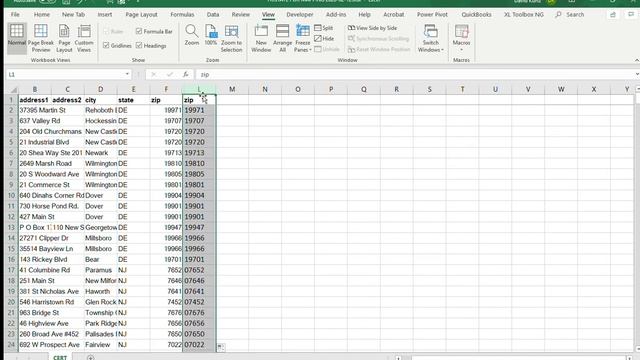Add a new sheet with plus icon
Screen dimensions: 640x360
pos(91,357)
